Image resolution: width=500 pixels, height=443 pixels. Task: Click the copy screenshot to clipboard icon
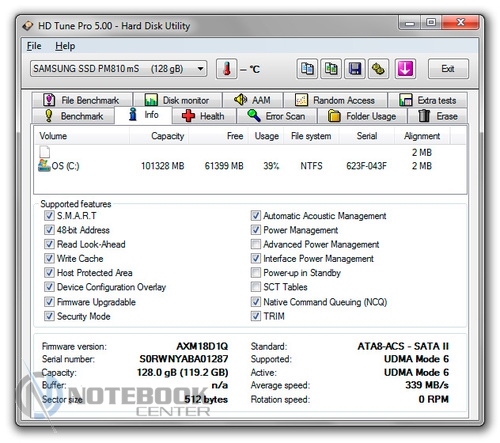click(x=331, y=69)
